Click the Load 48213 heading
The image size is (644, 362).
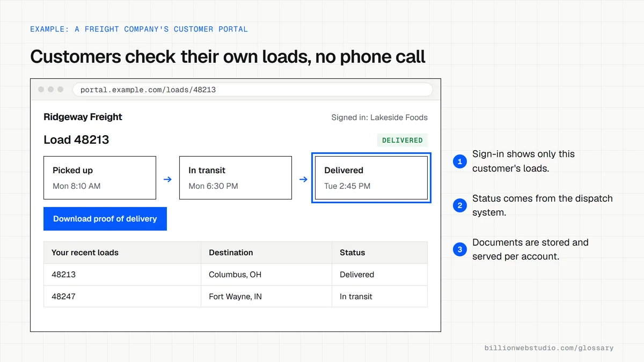click(76, 139)
